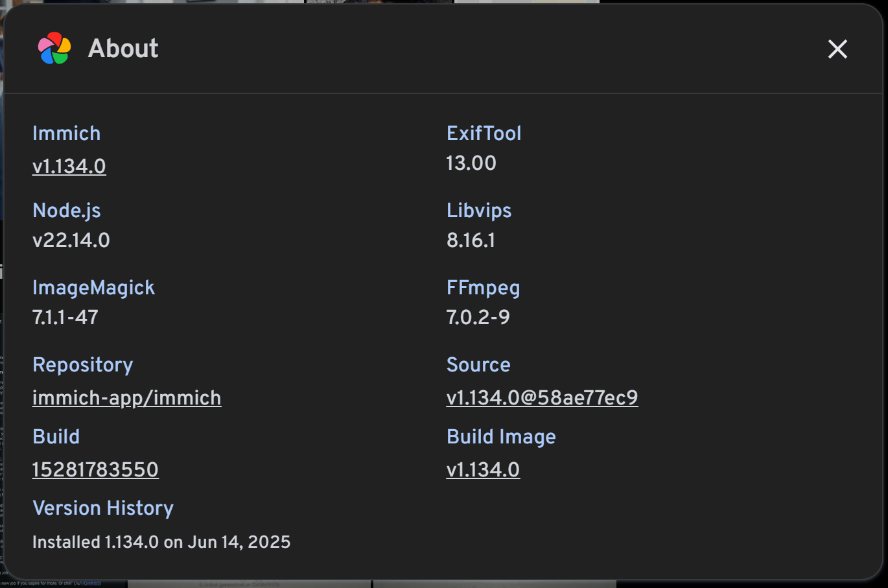This screenshot has width=888, height=588.
Task: Click the Immich flower logo icon
Action: click(54, 49)
